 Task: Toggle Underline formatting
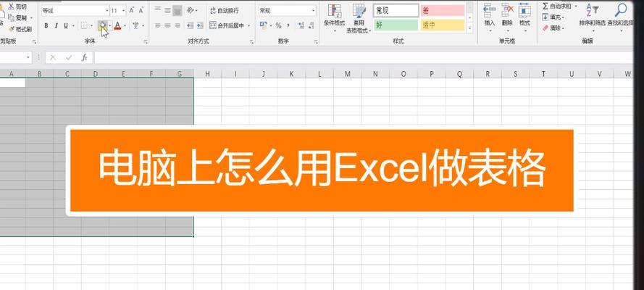tap(66, 26)
